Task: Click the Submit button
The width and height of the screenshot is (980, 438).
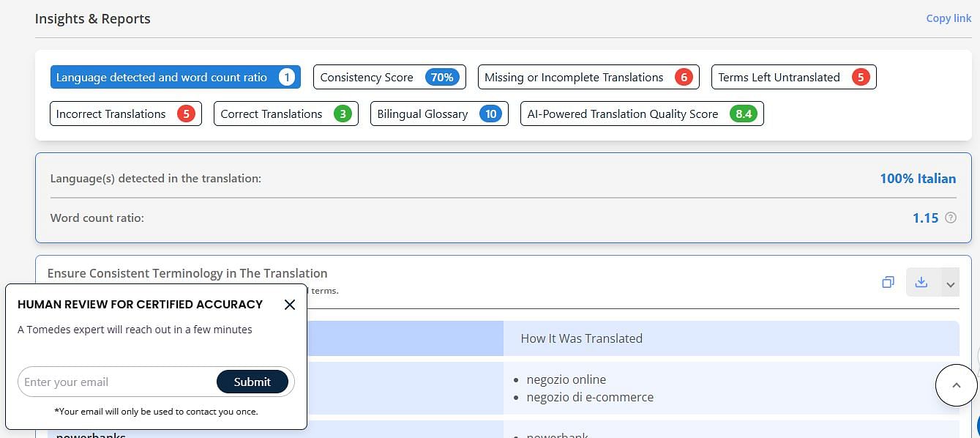Action: tap(253, 382)
